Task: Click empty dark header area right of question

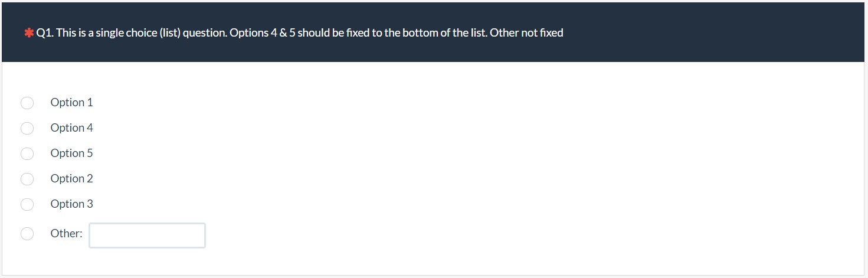Action: (x=708, y=33)
